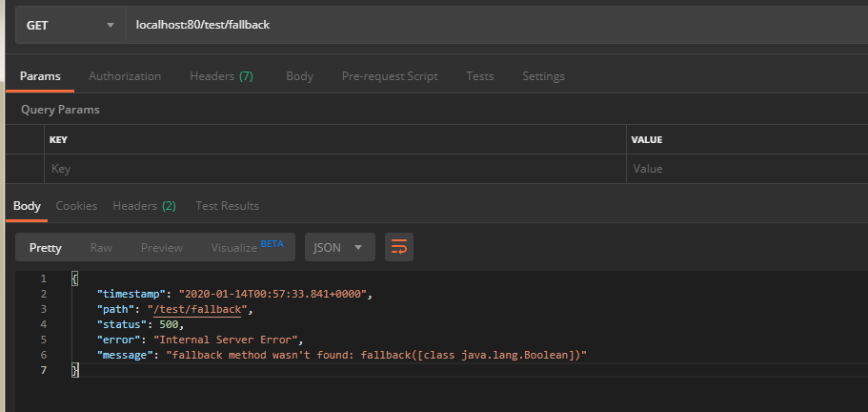This screenshot has height=412, width=868.
Task: Open the Test Results tab
Action: [x=227, y=206]
